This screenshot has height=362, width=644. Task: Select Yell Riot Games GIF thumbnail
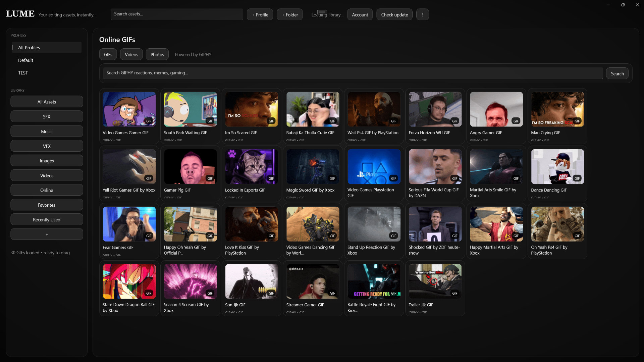(129, 167)
